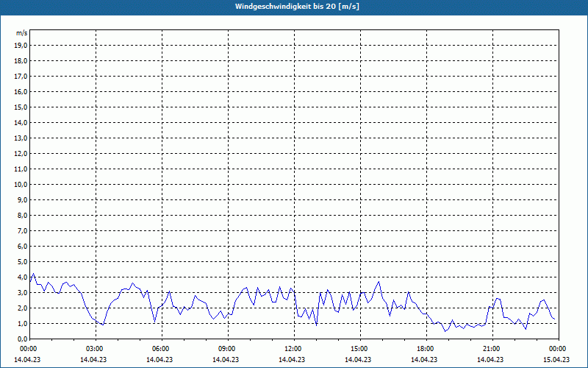Select the 21:00 time label
This screenshot has height=368, width=588.
(491, 349)
